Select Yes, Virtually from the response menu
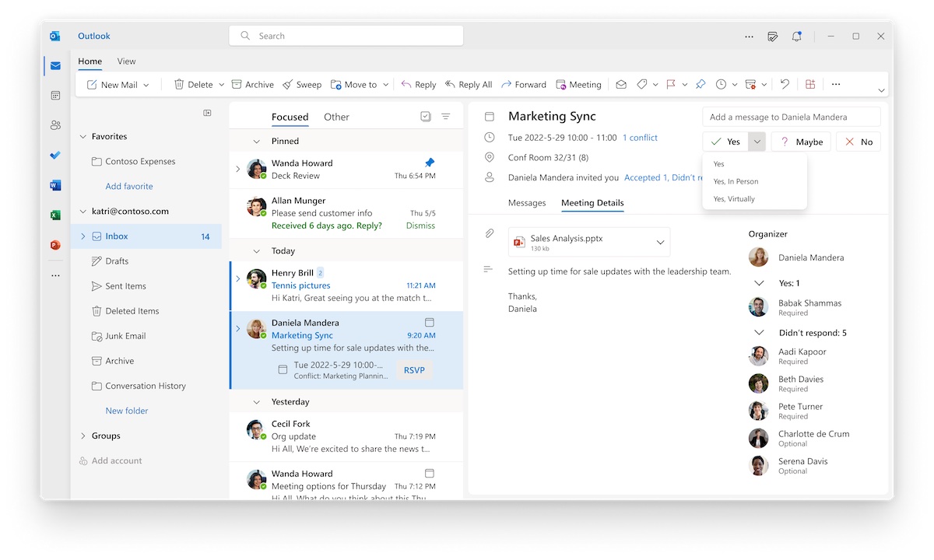This screenshot has width=934, height=560. coord(736,198)
